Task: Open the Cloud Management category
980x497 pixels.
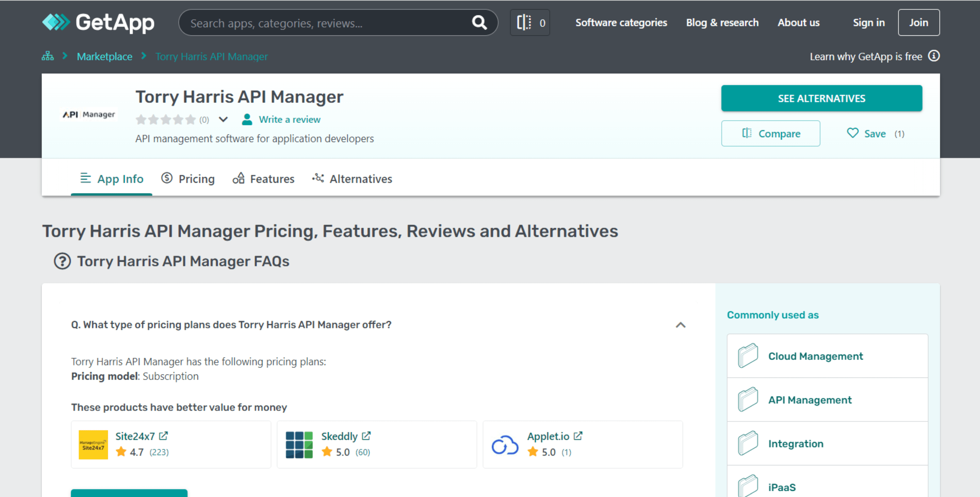Action: click(x=827, y=356)
